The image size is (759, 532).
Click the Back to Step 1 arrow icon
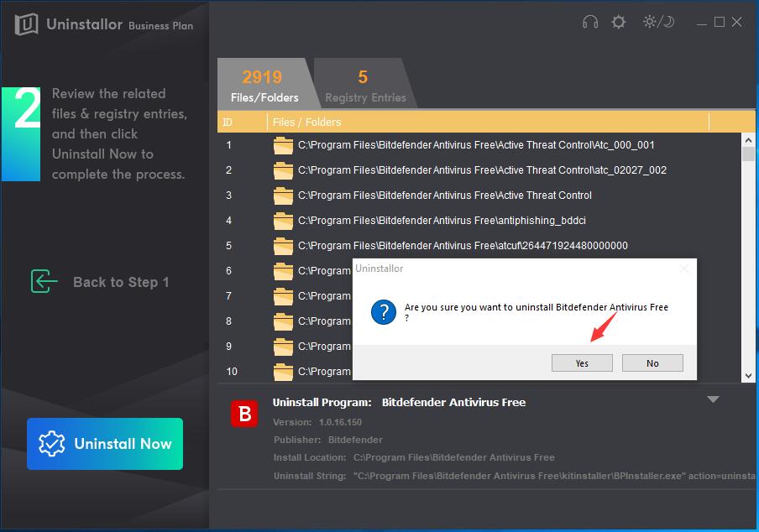[44, 281]
